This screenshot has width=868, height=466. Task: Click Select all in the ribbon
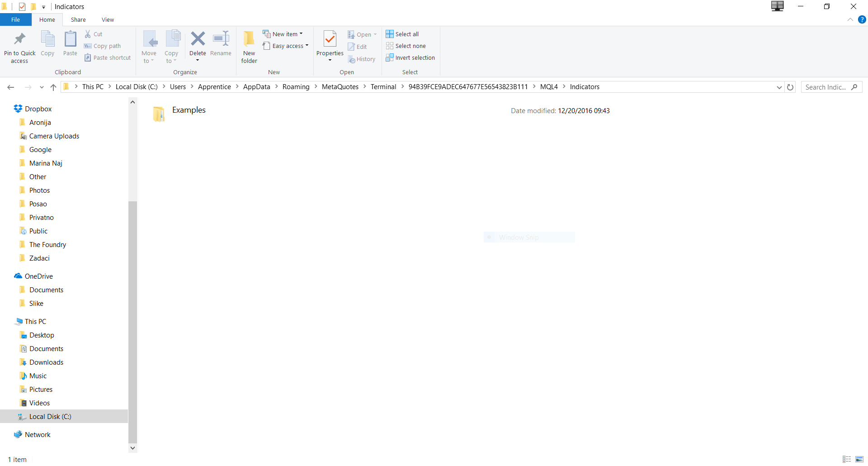[402, 34]
